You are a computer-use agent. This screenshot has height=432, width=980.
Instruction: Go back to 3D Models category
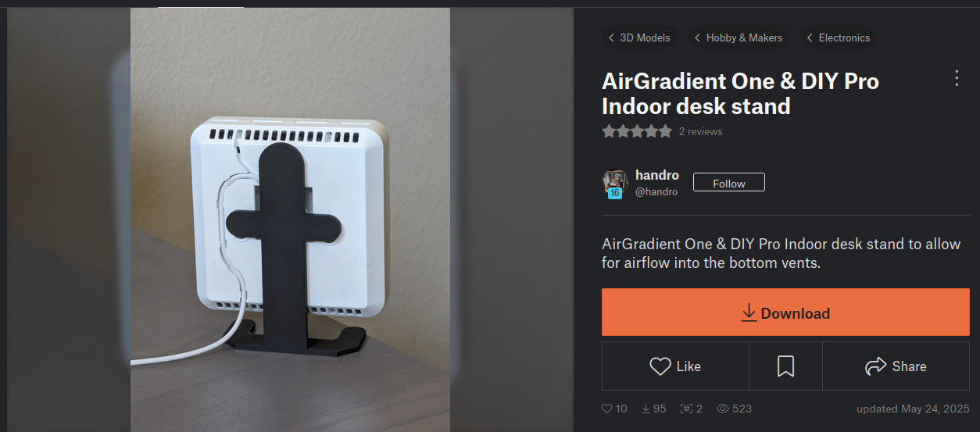(x=638, y=37)
